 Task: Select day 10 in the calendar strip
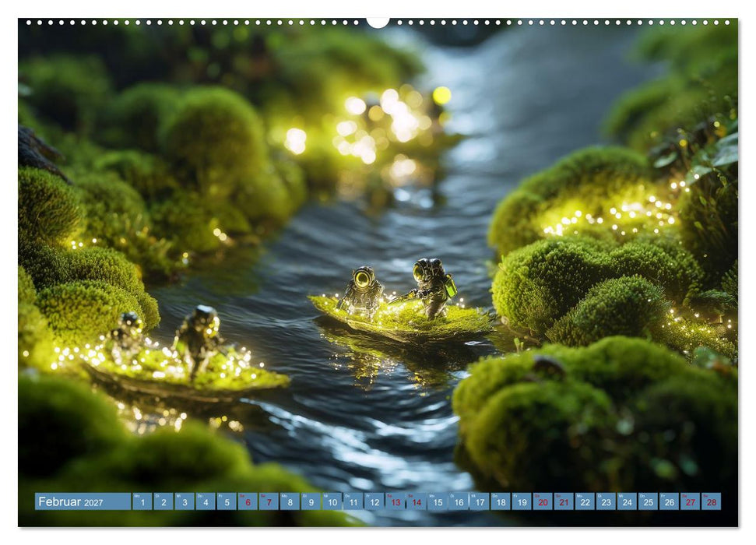click(332, 501)
